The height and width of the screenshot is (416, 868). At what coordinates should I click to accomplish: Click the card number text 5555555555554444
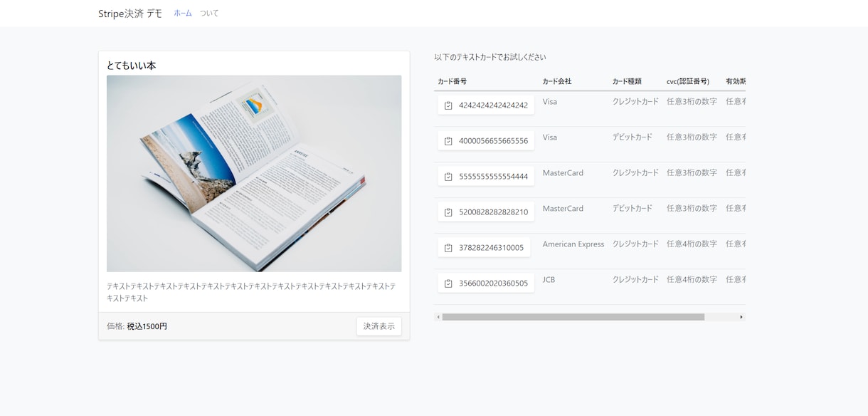(493, 177)
